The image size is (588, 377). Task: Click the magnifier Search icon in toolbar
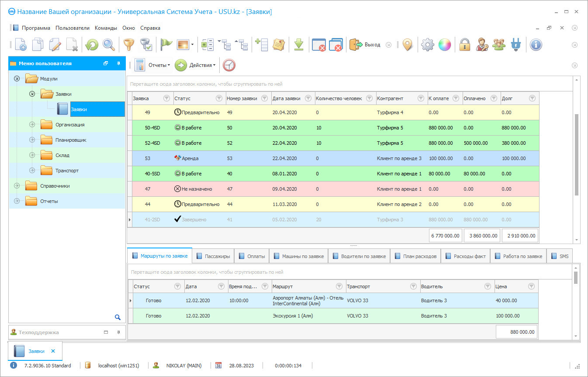tap(109, 45)
